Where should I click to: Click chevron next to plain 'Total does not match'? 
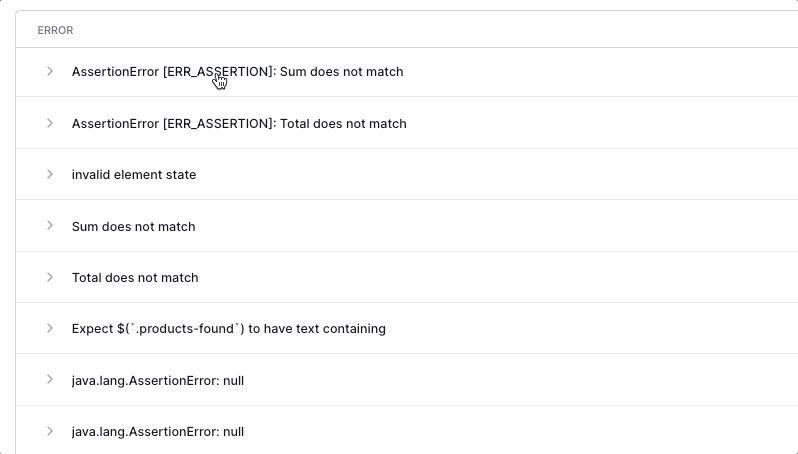pos(49,277)
